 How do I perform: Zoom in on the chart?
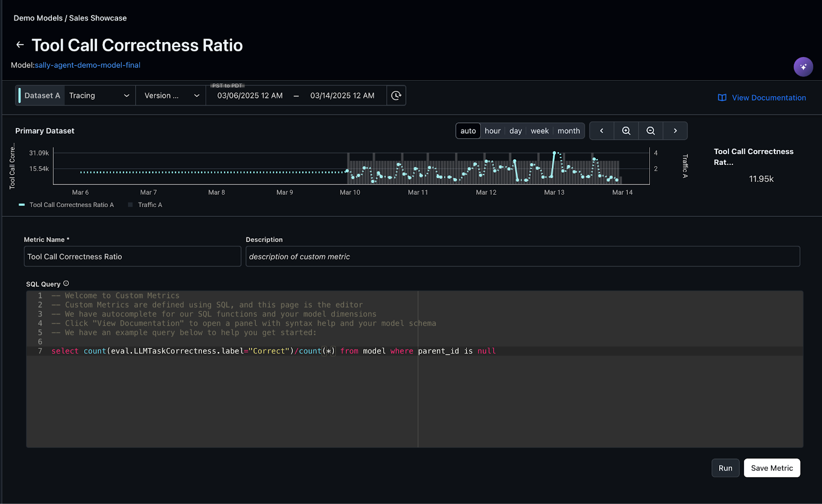(x=626, y=131)
